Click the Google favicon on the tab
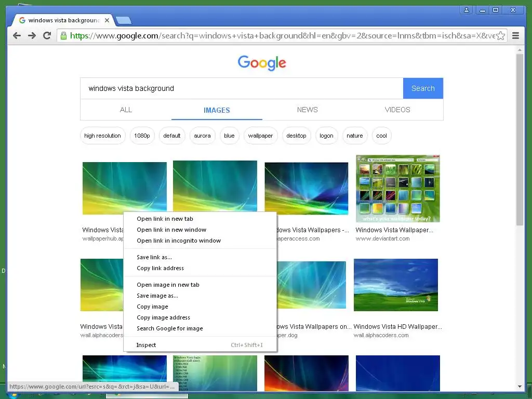 click(22, 20)
